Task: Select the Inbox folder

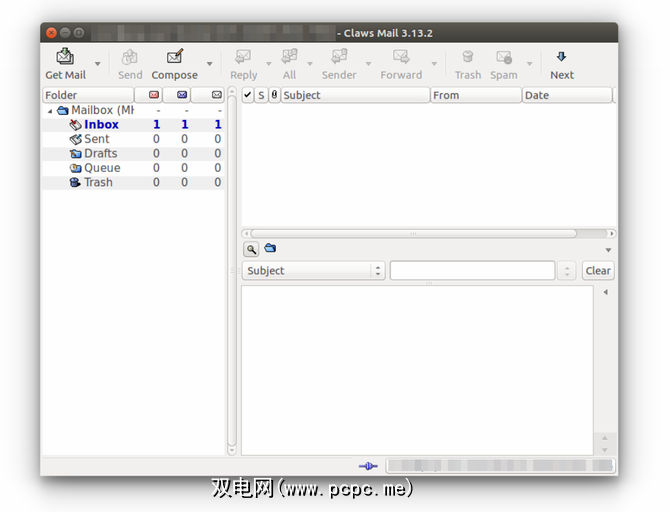Action: click(133, 124)
